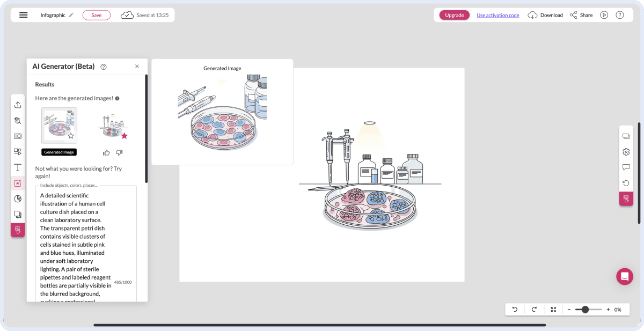
Task: Open the settings gear on the right sidebar
Action: click(626, 152)
